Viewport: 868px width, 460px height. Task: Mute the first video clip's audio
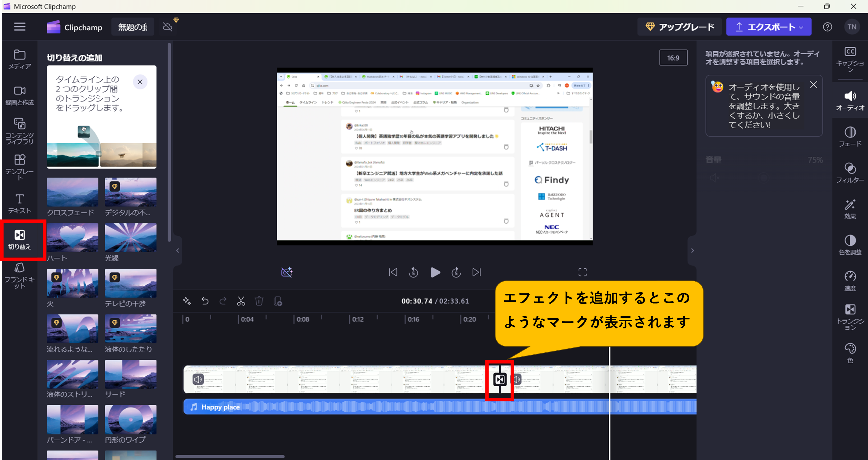point(198,379)
